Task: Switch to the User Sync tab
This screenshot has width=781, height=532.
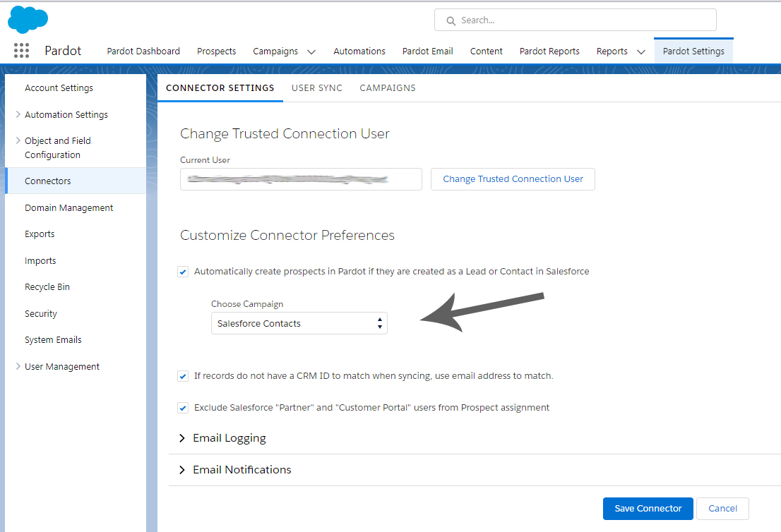Action: [x=317, y=88]
